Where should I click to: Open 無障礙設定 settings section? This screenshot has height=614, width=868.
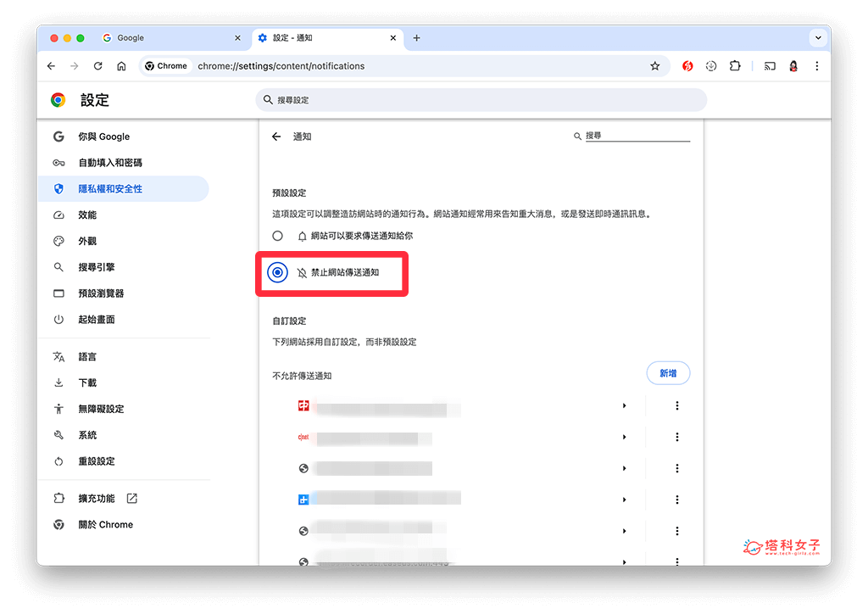(x=124, y=409)
